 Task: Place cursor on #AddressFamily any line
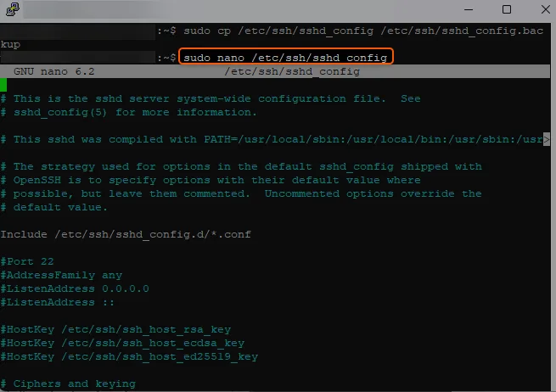61,275
